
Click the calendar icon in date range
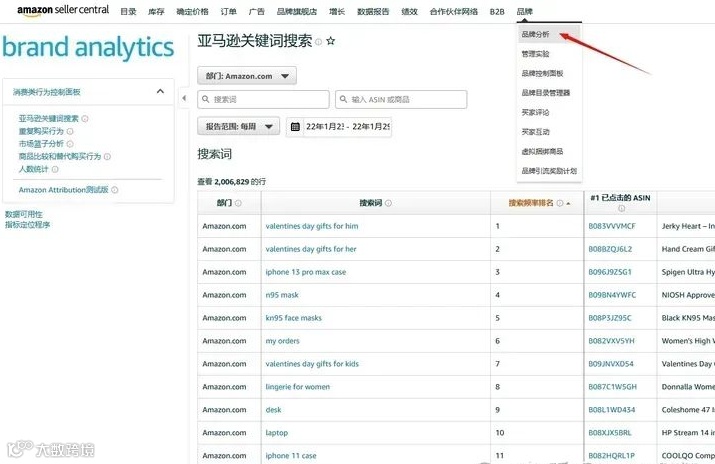click(x=295, y=127)
